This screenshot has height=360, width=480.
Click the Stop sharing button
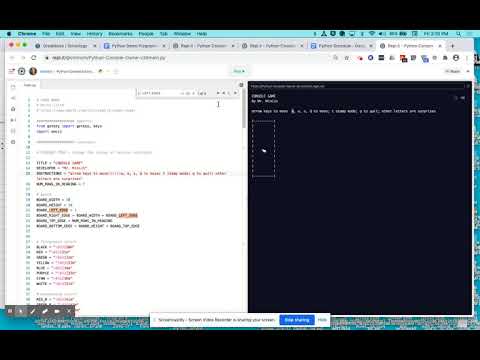tap(297, 320)
